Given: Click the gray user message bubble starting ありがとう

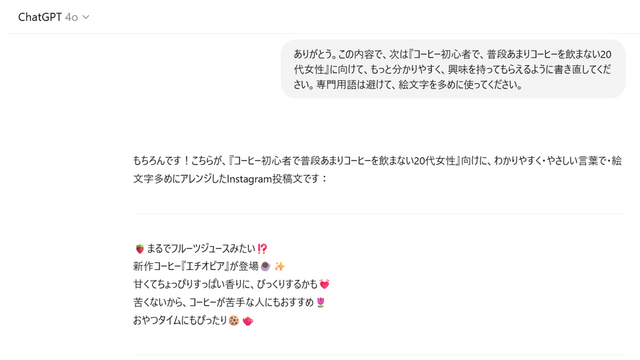Looking at the screenshot, I should coord(453,69).
